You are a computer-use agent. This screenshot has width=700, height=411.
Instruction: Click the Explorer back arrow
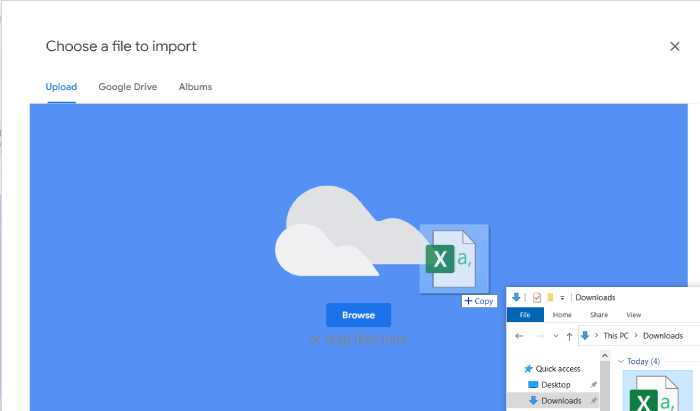[519, 336]
